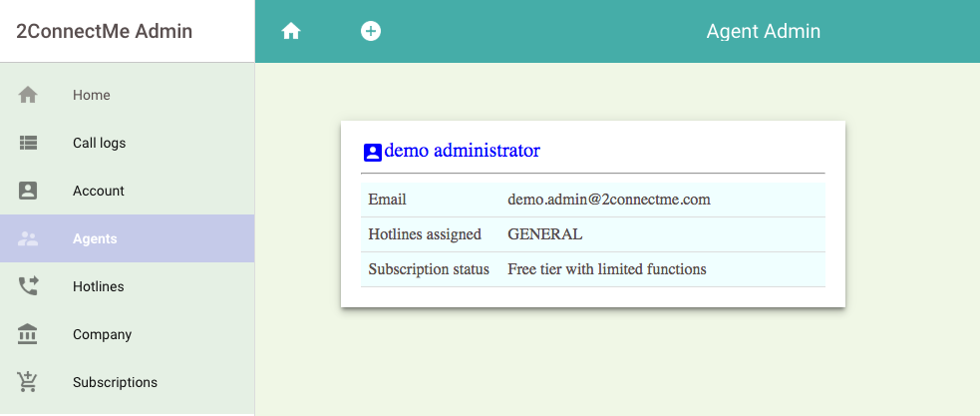This screenshot has height=416, width=980.
Task: Click the Agents people icon
Action: point(28,238)
